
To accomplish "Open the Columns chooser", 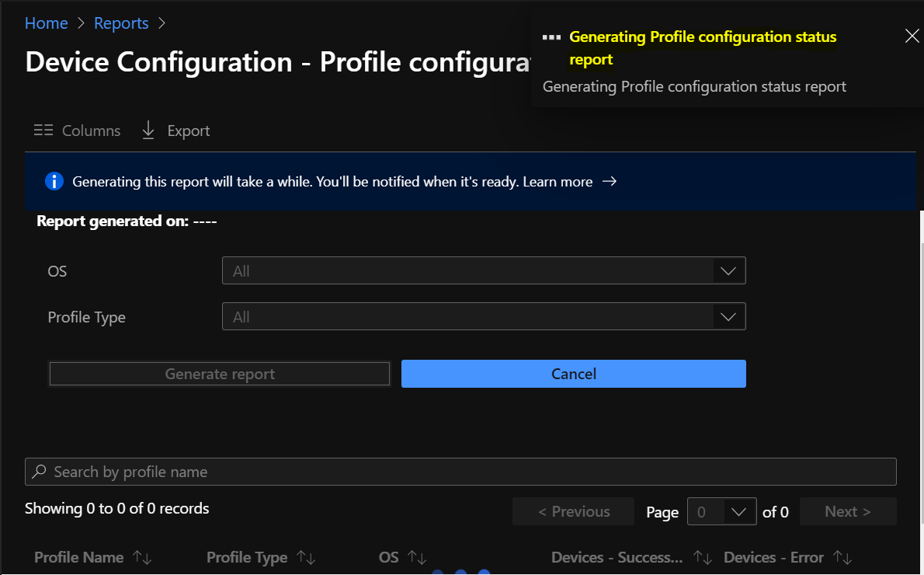I will 77,131.
